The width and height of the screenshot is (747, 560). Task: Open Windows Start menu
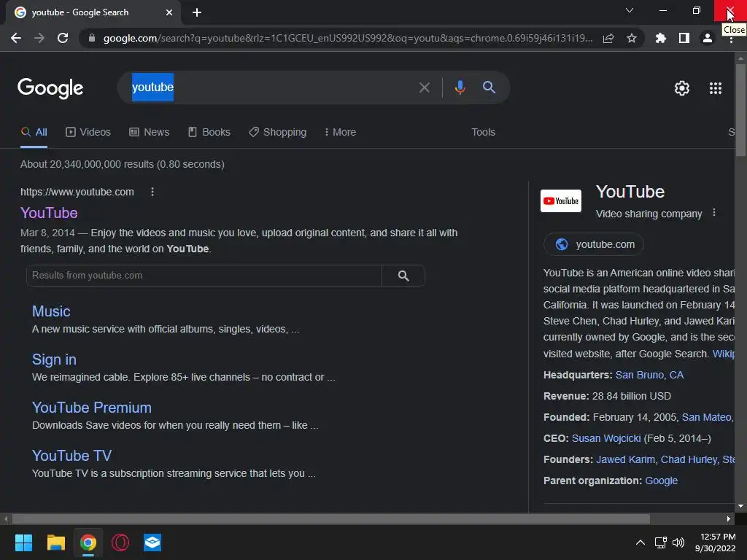point(23,542)
